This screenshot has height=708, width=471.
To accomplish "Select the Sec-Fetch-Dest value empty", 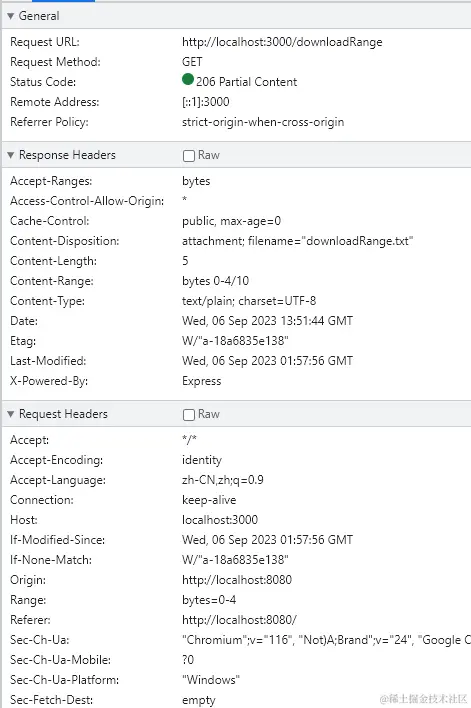I will tap(199, 700).
